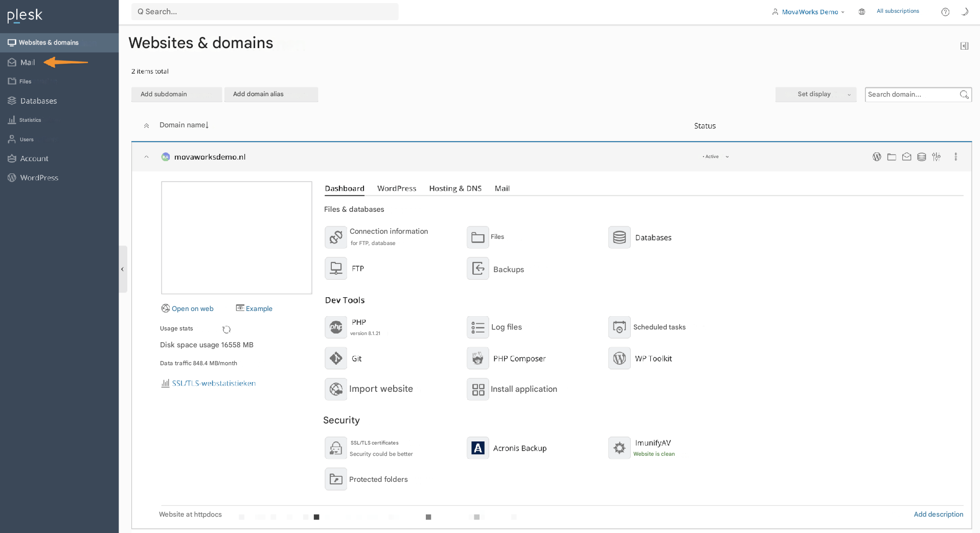
Task: Focus the top Search field
Action: tap(265, 12)
